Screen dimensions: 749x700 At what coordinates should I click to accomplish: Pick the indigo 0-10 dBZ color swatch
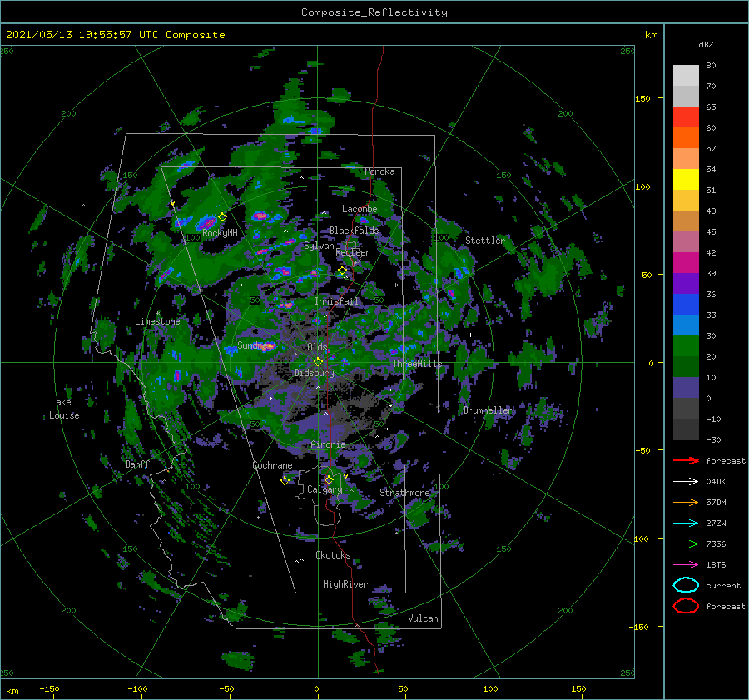(x=686, y=388)
